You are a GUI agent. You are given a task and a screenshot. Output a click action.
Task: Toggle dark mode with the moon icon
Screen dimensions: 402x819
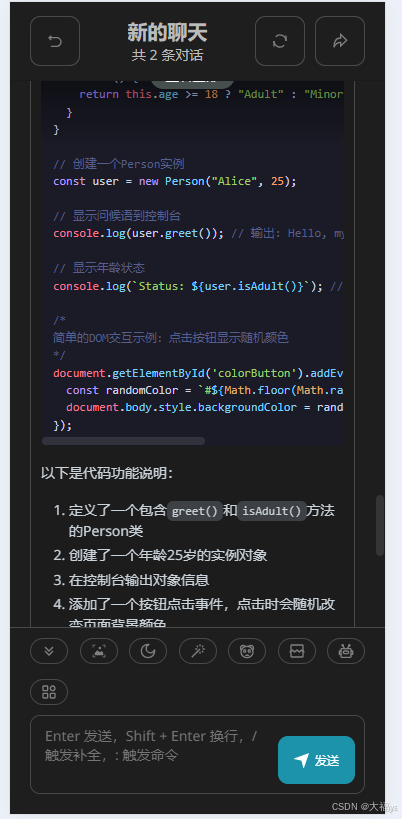coord(148,651)
